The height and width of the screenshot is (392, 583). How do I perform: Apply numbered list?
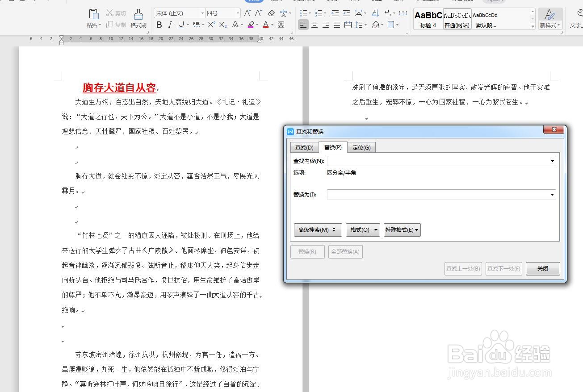(319, 13)
